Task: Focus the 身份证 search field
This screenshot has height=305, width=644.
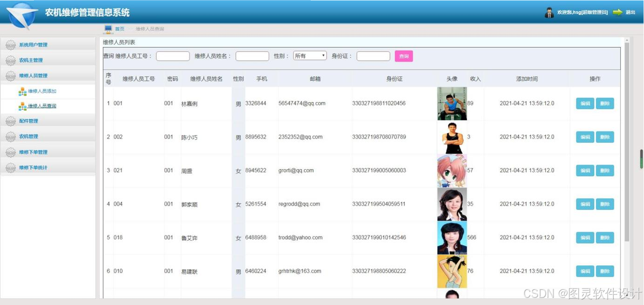Action: point(373,56)
